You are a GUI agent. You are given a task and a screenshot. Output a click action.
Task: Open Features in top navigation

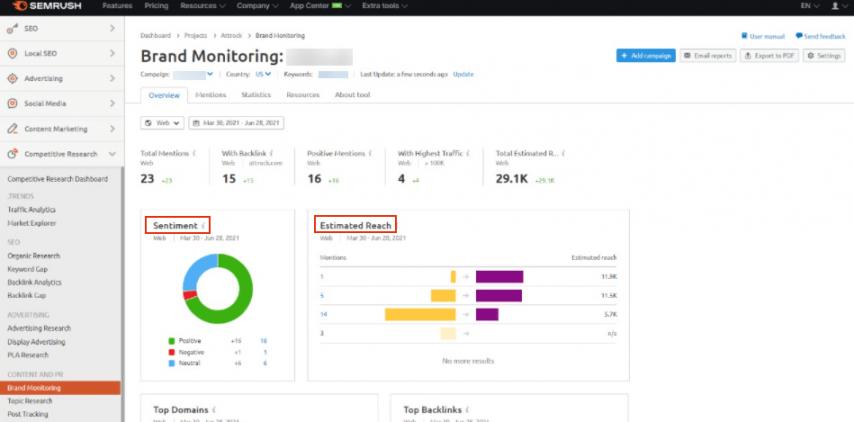click(117, 6)
